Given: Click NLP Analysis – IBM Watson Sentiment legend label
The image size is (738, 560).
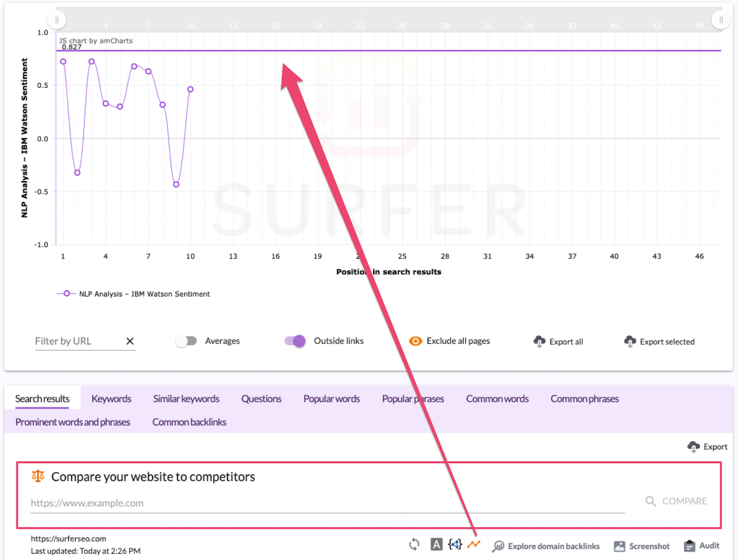Looking at the screenshot, I should [144, 294].
